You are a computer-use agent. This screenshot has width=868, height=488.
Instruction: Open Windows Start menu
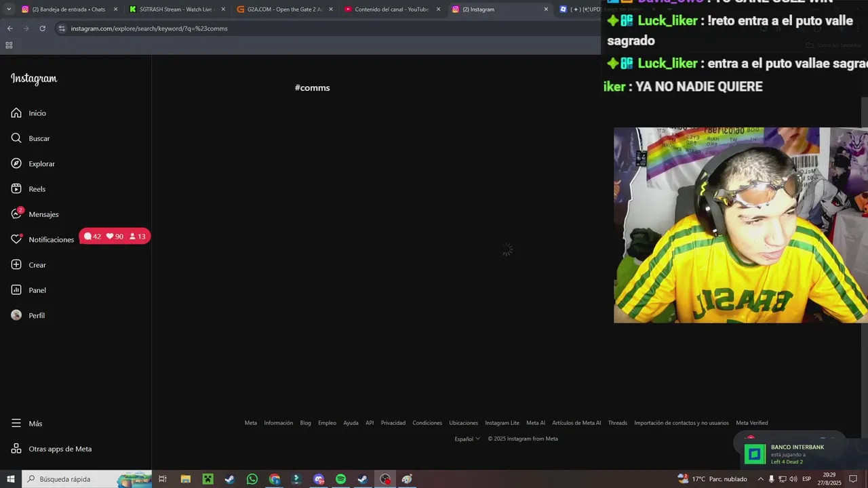coord(10,479)
